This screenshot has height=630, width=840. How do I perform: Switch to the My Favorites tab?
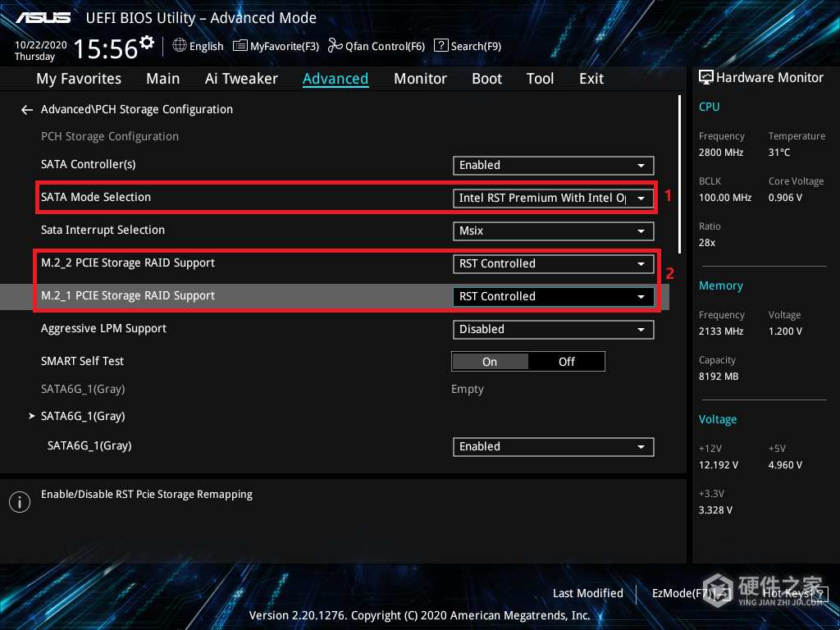[79, 79]
